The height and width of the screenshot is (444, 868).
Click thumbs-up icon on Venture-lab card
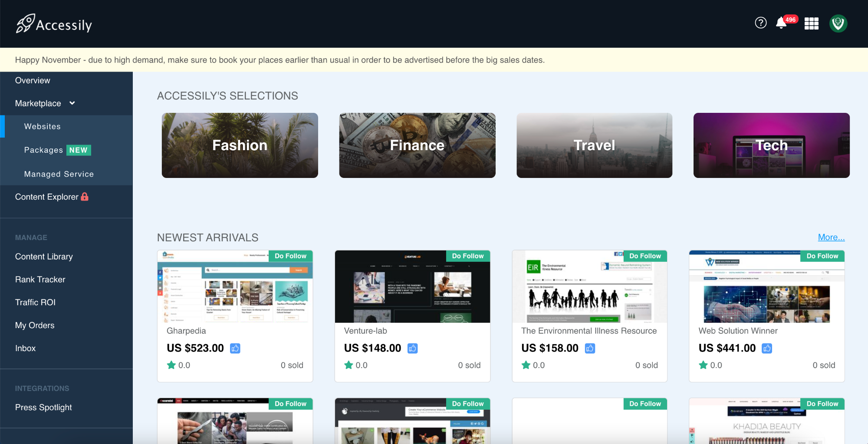tap(412, 348)
